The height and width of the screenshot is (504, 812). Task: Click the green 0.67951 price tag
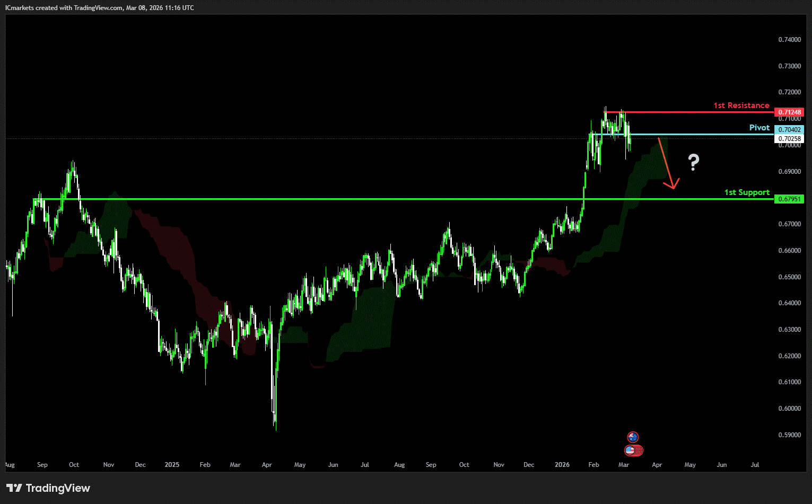[789, 199]
